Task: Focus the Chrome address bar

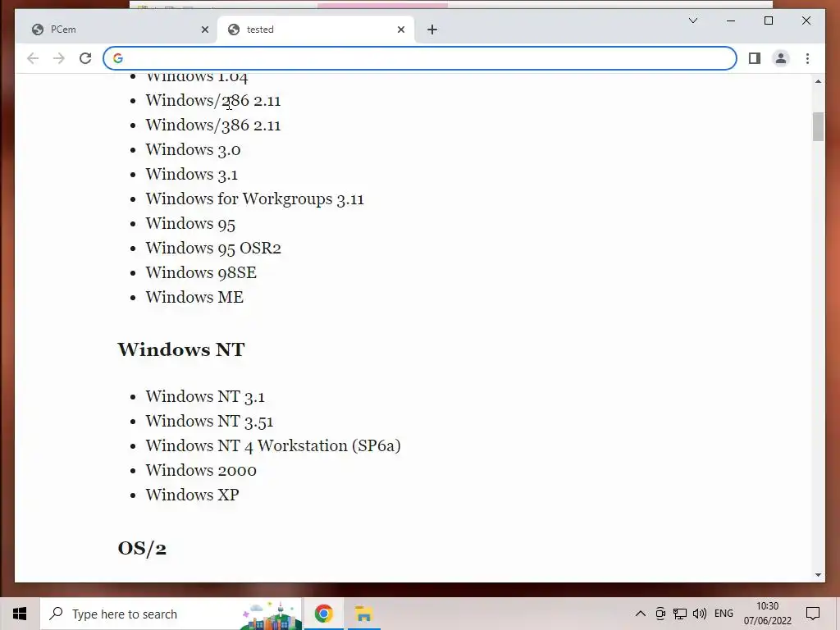Action: pos(419,58)
